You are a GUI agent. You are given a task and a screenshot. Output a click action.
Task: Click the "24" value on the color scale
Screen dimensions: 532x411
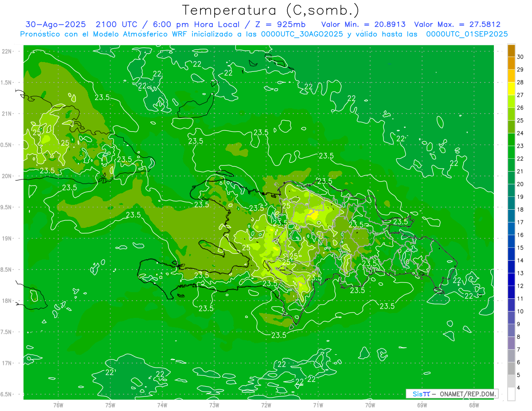[x=520, y=133]
